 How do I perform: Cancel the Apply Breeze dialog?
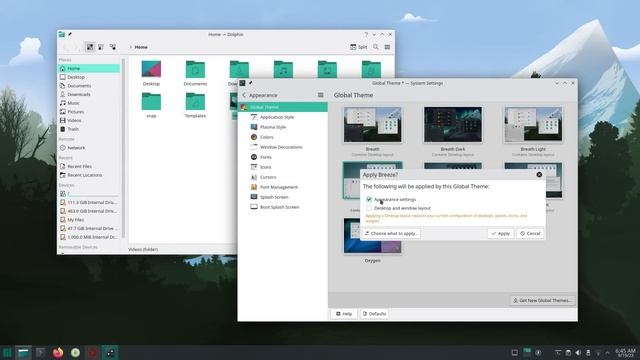[530, 233]
